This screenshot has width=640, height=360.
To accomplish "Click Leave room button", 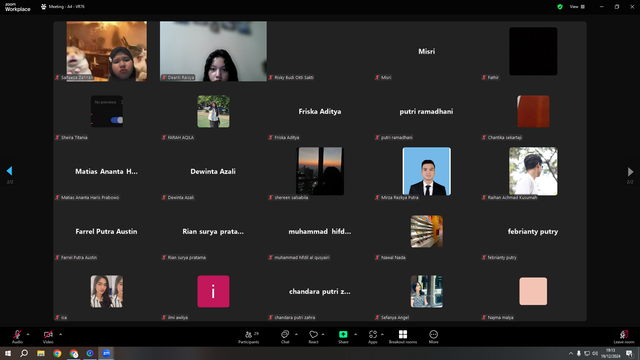I will point(624,337).
